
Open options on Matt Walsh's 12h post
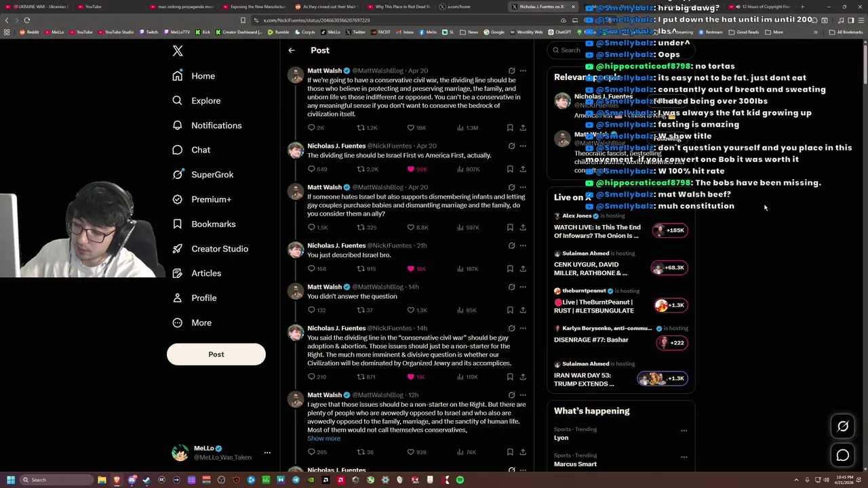point(523,395)
